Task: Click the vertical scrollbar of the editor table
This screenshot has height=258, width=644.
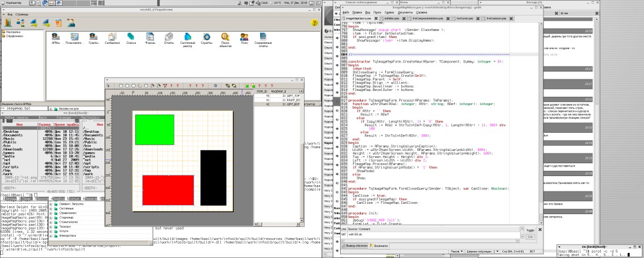Action: pyautogui.click(x=302, y=156)
